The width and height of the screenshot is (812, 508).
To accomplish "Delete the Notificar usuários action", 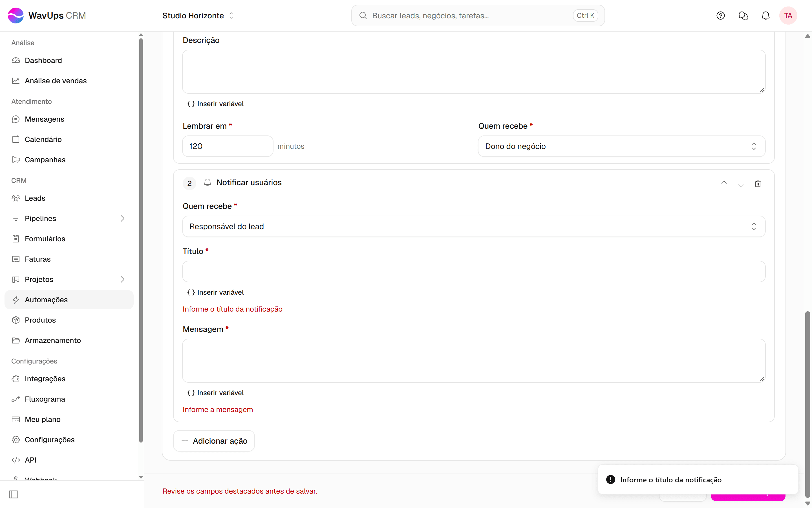I will click(758, 184).
